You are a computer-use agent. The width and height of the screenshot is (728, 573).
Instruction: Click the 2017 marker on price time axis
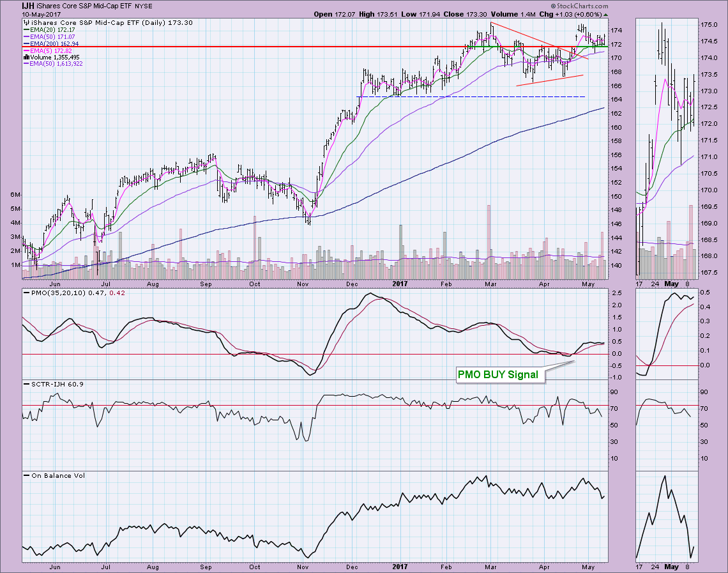tap(400, 283)
